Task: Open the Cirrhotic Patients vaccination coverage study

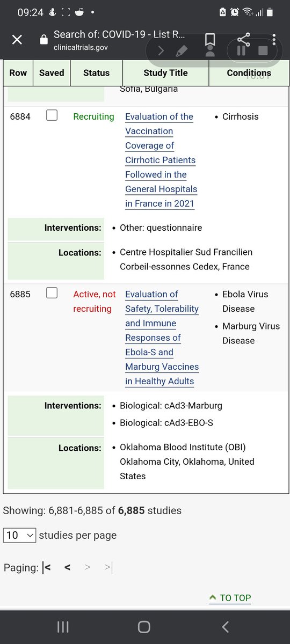Action: tap(161, 160)
